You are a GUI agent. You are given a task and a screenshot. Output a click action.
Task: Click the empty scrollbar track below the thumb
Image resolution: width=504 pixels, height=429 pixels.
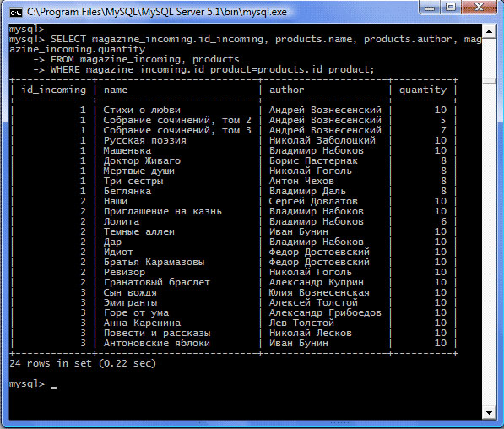489,244
